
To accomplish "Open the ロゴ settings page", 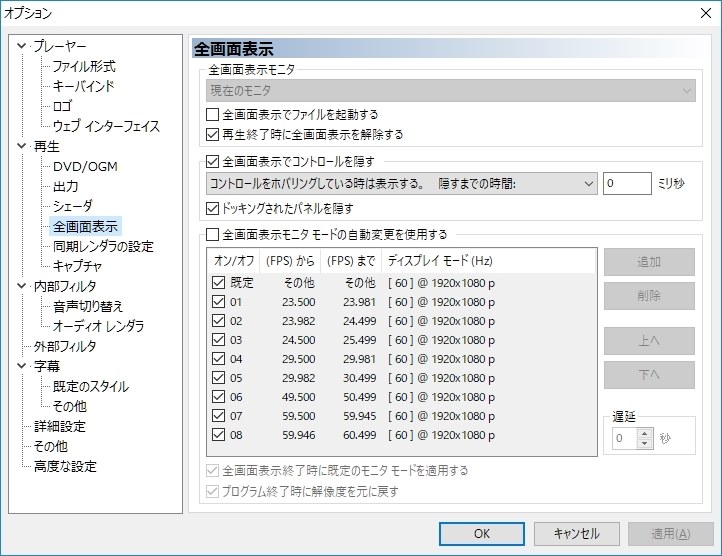I will pos(62,106).
